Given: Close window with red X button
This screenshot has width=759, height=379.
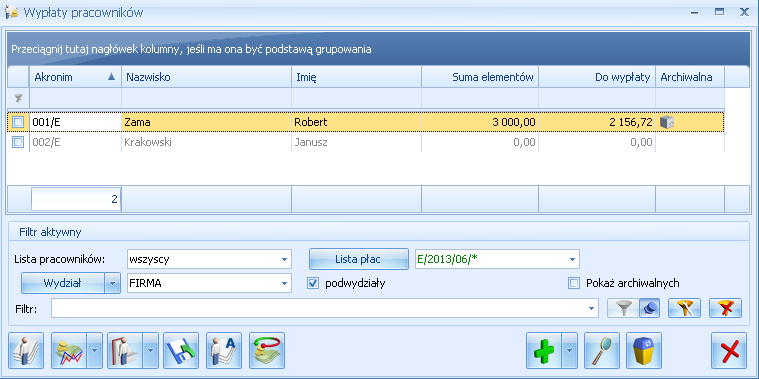Looking at the screenshot, I should pos(729,350).
